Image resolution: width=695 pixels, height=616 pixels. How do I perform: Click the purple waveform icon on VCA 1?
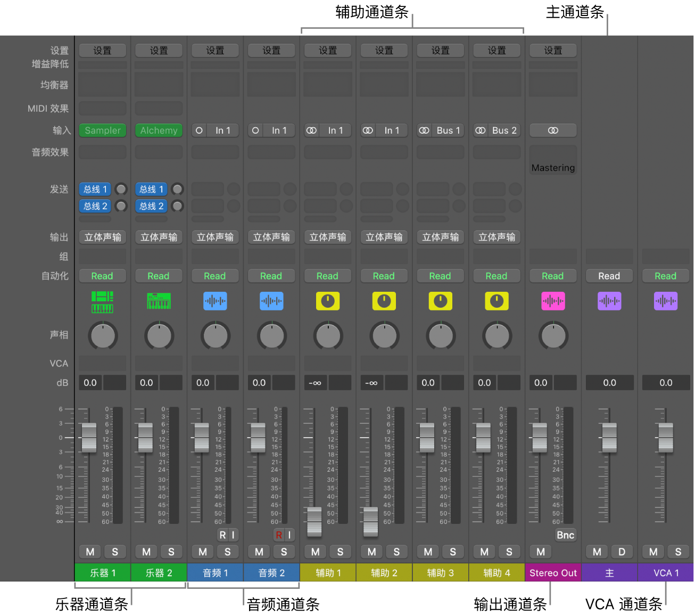666,301
